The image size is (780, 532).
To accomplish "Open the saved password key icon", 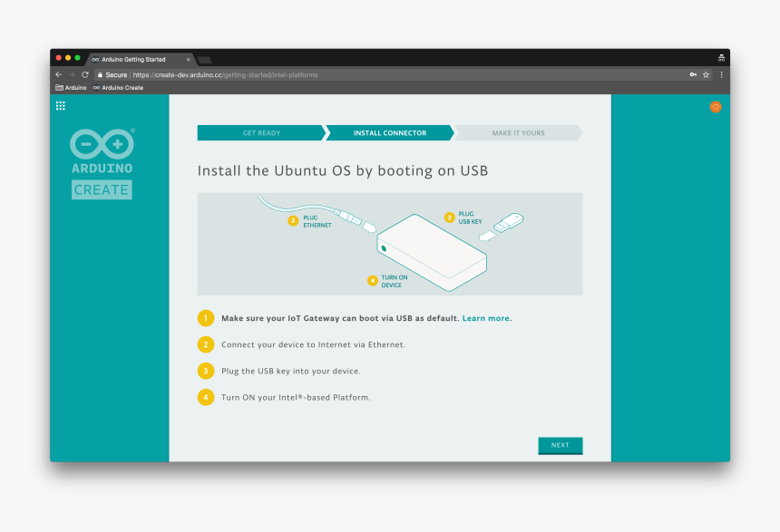I will coord(693,74).
